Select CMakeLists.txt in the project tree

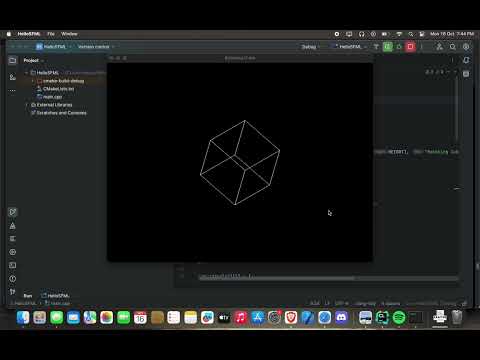click(x=55, y=89)
